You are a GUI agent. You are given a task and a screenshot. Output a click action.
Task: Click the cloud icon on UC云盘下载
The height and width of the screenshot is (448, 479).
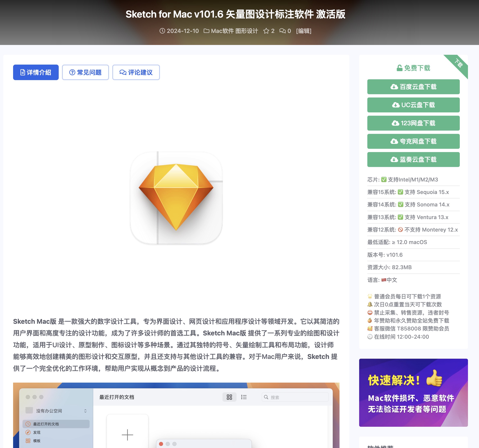click(x=396, y=105)
